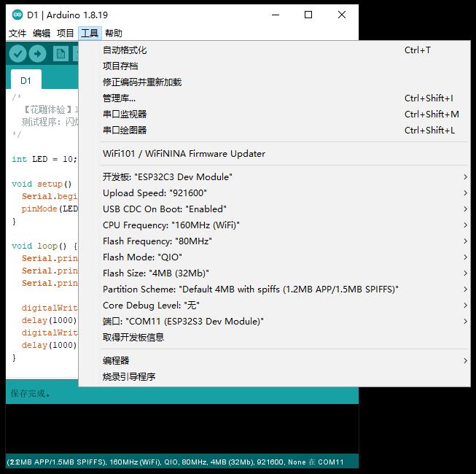Click the 'int LED = 10;' code line
This screenshot has height=474, width=476.
44,159
